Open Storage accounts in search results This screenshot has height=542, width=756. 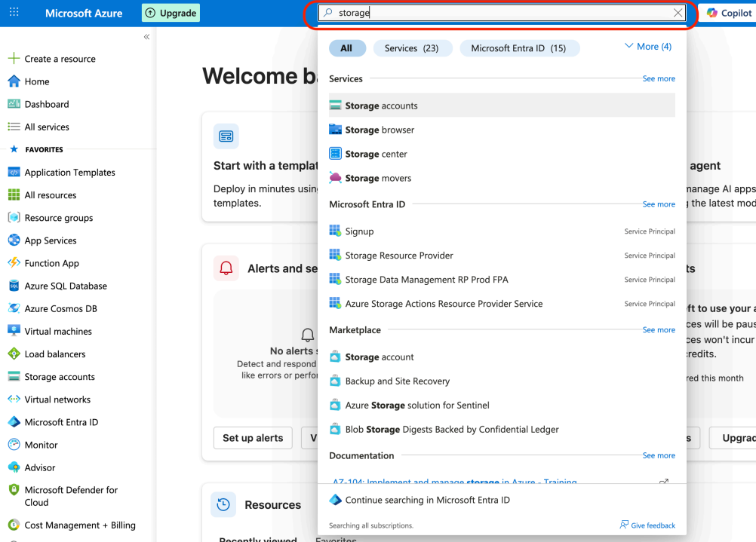coord(381,106)
